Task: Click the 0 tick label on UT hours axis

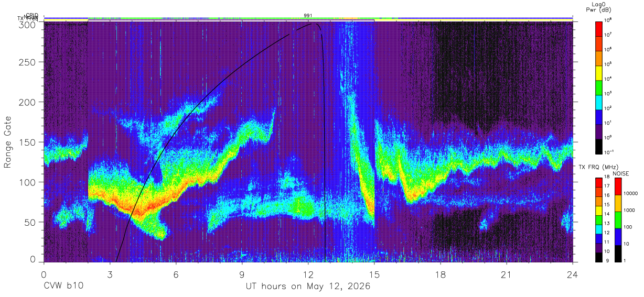Action: (44, 274)
